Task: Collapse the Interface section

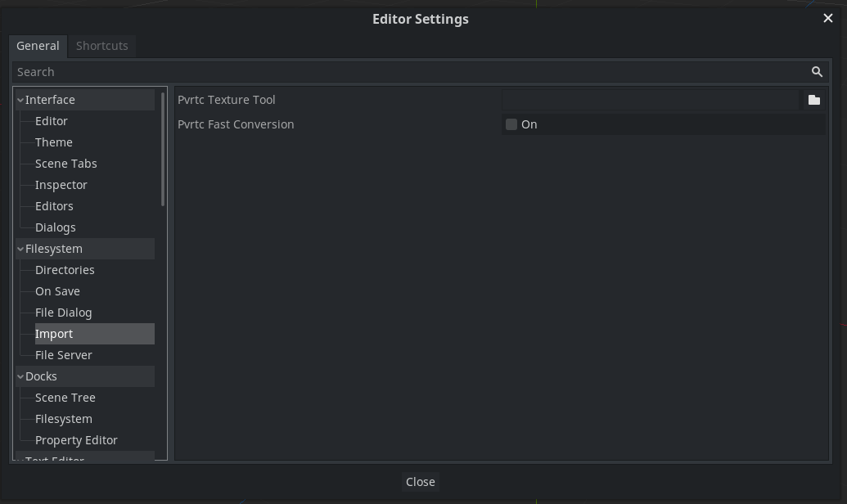Action: point(20,99)
